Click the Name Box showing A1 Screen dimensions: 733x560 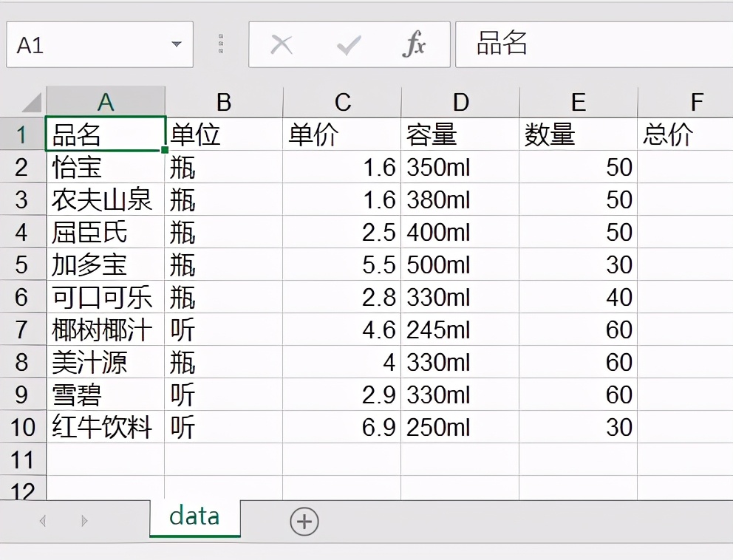100,44
